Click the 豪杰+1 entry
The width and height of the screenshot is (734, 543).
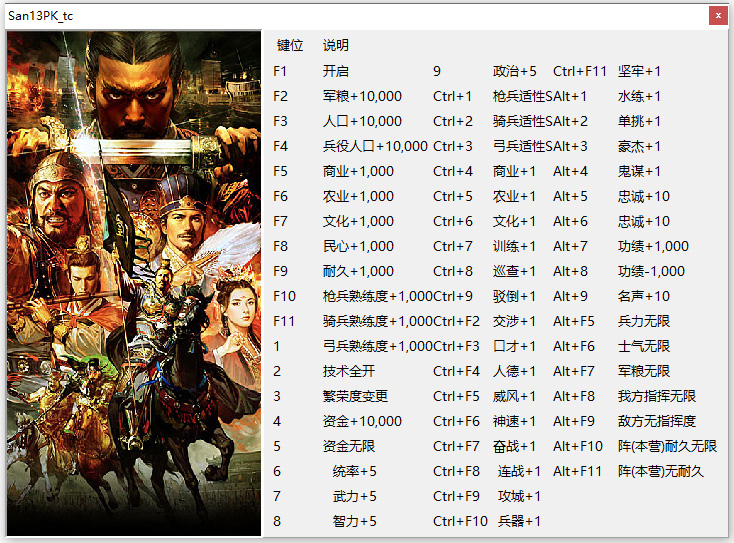pyautogui.click(x=639, y=147)
